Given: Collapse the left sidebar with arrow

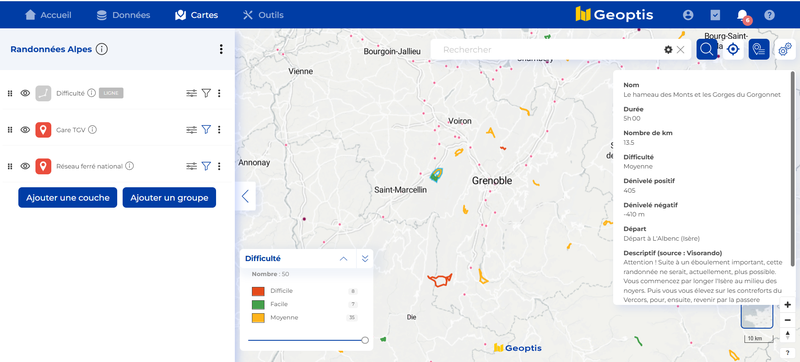Looking at the screenshot, I should 245,196.
